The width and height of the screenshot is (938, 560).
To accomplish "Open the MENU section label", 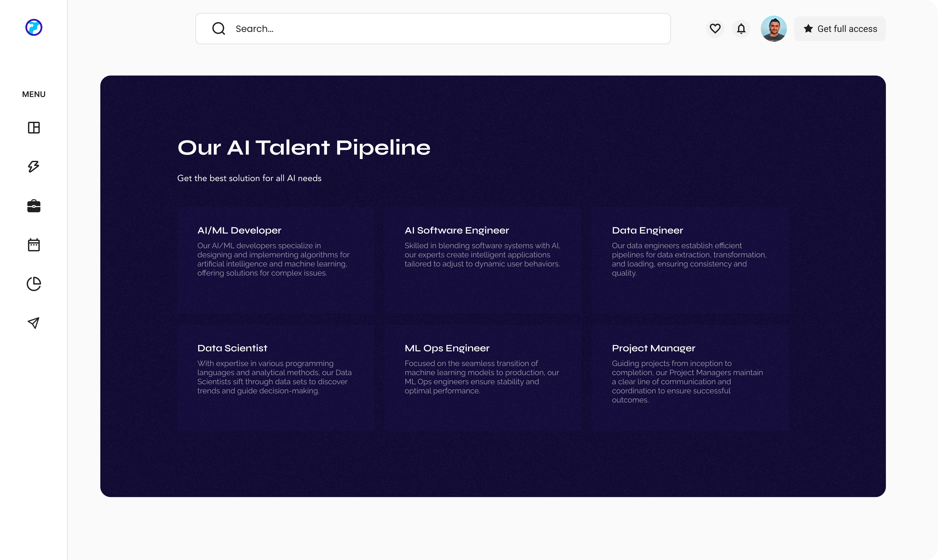I will coord(33,94).
